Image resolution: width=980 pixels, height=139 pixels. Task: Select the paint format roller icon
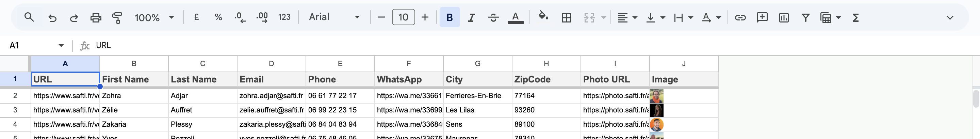coord(117,17)
